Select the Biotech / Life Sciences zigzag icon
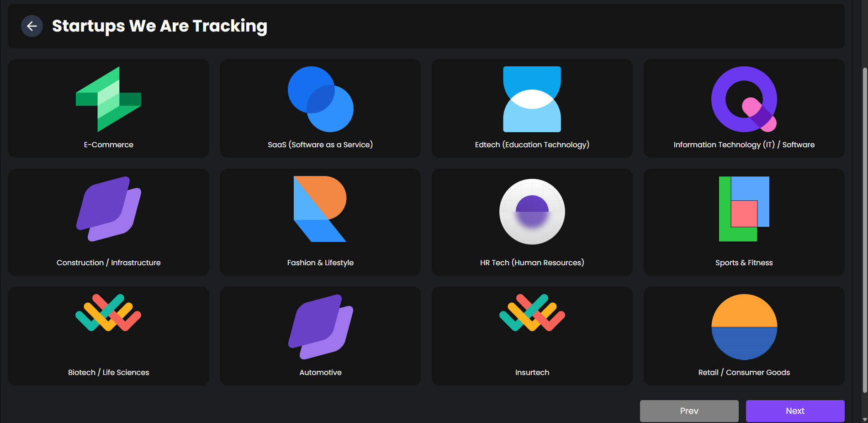The height and width of the screenshot is (423, 868). coord(108,313)
